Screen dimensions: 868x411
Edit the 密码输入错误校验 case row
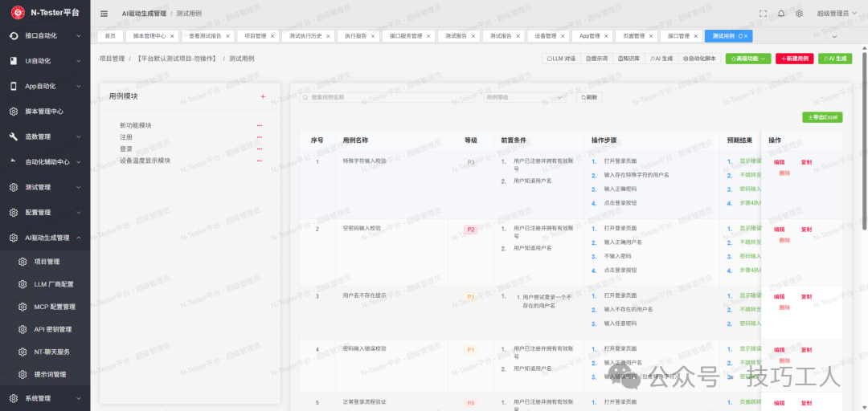point(779,350)
